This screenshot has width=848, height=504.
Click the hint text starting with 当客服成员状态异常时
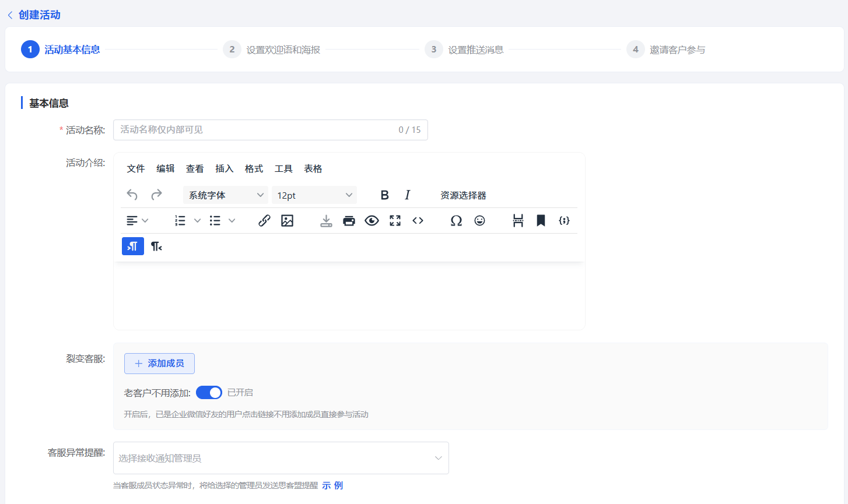(215, 485)
